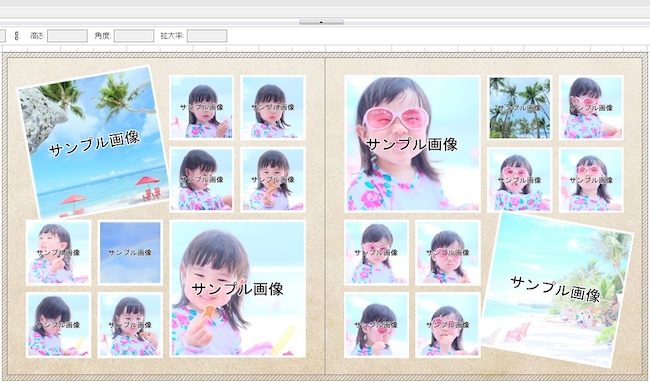This screenshot has width=650, height=382.
Task: Select the large girl holding snack photo
Action: 238,288
